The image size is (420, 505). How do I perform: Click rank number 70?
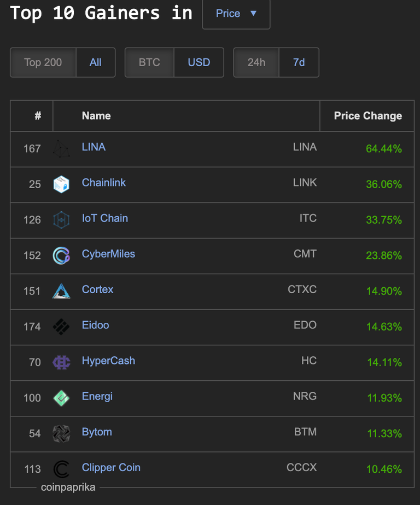35,362
